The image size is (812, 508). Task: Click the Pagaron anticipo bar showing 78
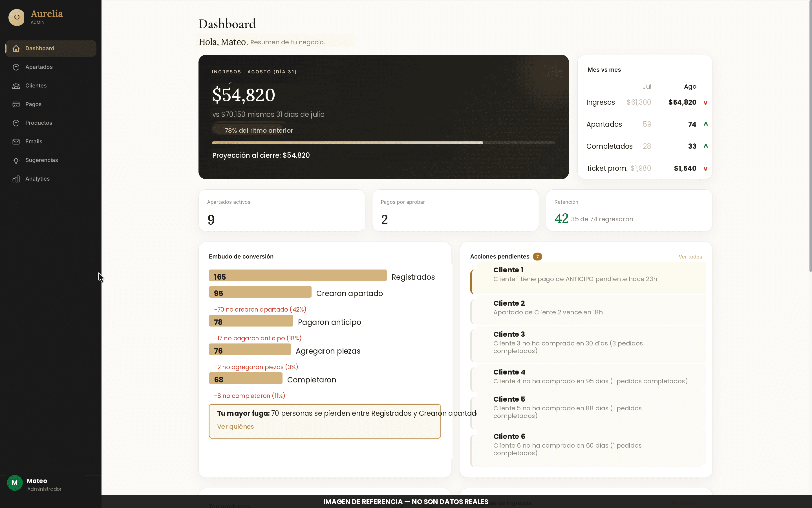251,321
